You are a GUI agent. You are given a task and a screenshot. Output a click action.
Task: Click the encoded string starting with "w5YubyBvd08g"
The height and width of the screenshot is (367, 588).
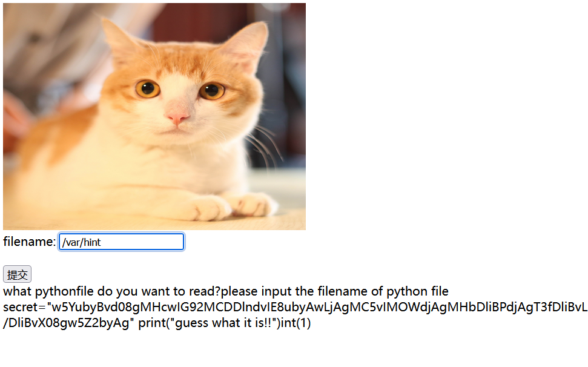tap(317, 307)
